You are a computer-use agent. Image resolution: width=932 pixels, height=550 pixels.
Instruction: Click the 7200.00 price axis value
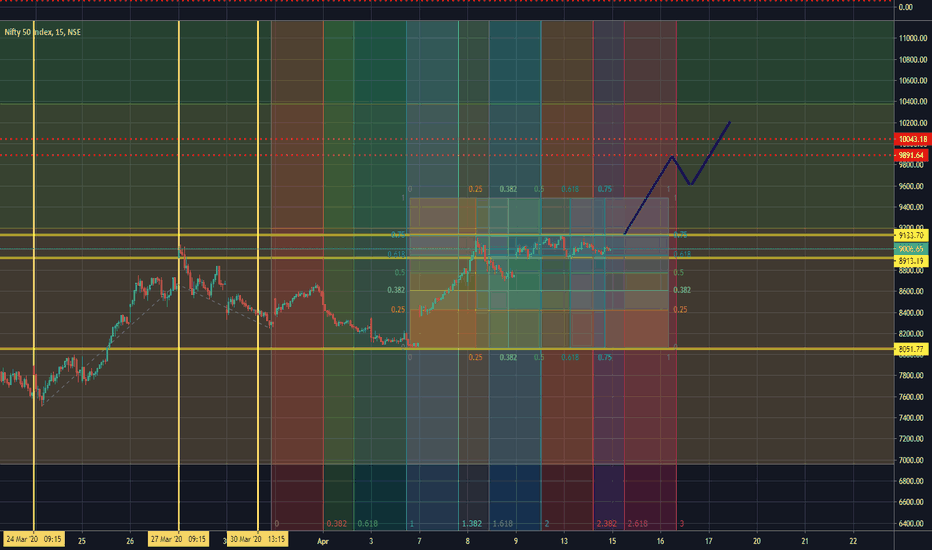[913, 439]
